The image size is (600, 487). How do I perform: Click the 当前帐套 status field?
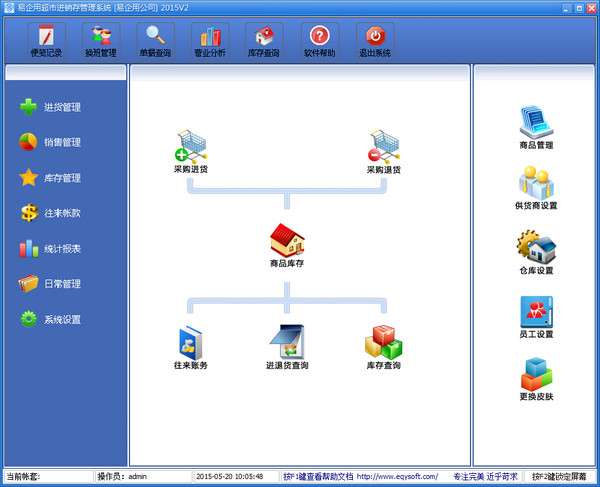point(49,477)
